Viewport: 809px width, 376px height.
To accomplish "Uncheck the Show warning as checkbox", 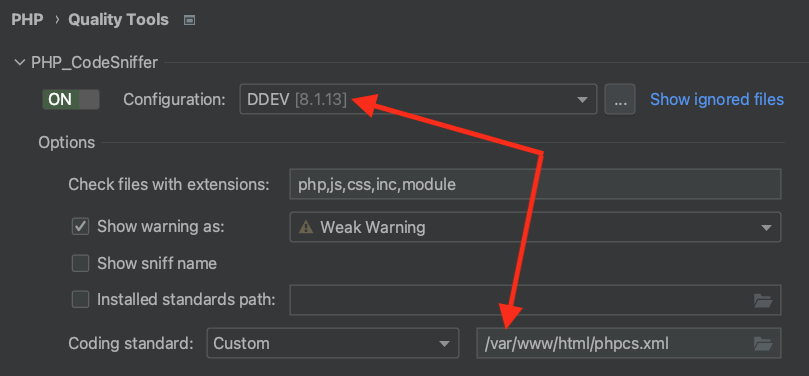I will click(80, 226).
